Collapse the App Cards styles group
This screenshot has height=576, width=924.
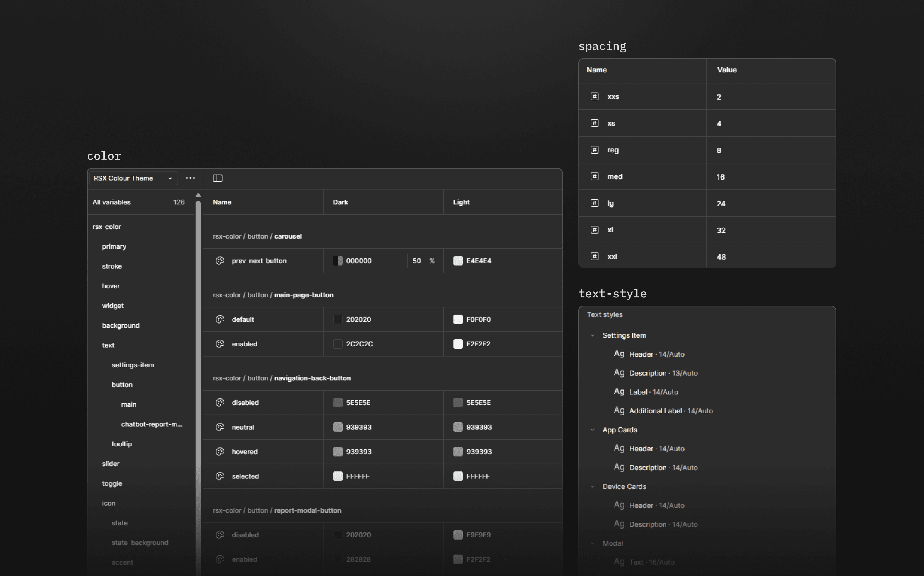[593, 430]
